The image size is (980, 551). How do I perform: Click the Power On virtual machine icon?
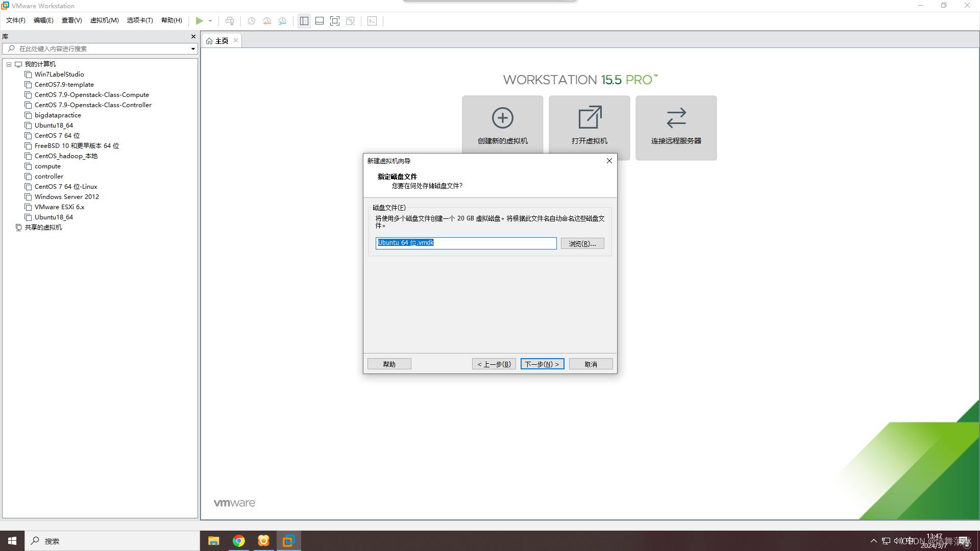pyautogui.click(x=199, y=21)
